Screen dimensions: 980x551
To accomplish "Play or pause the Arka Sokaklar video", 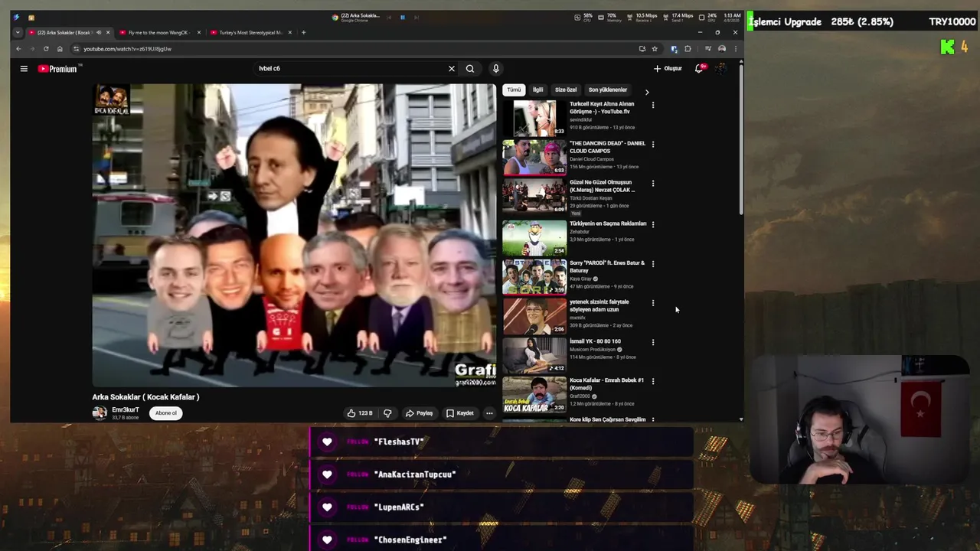I will coord(294,235).
